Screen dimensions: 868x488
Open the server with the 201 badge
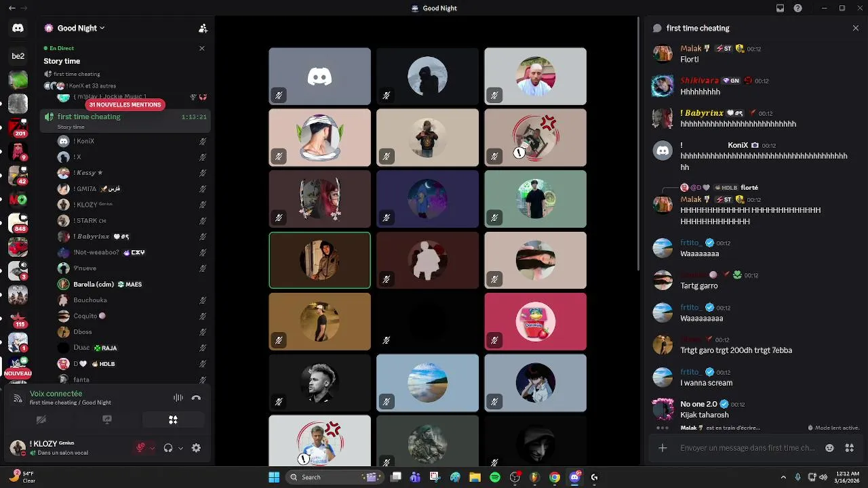(18, 127)
